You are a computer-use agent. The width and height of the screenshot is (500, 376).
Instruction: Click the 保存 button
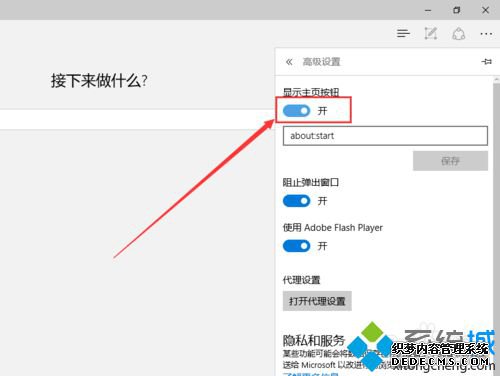tap(450, 161)
